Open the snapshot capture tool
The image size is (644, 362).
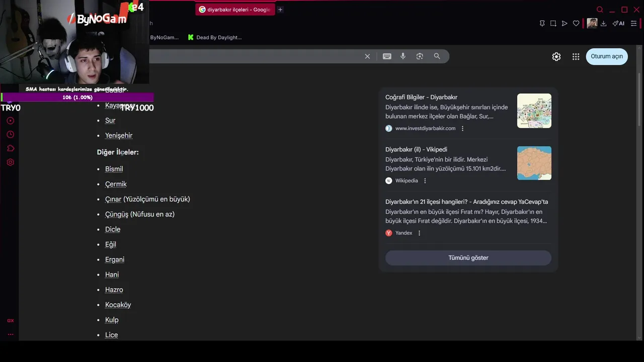[553, 23]
